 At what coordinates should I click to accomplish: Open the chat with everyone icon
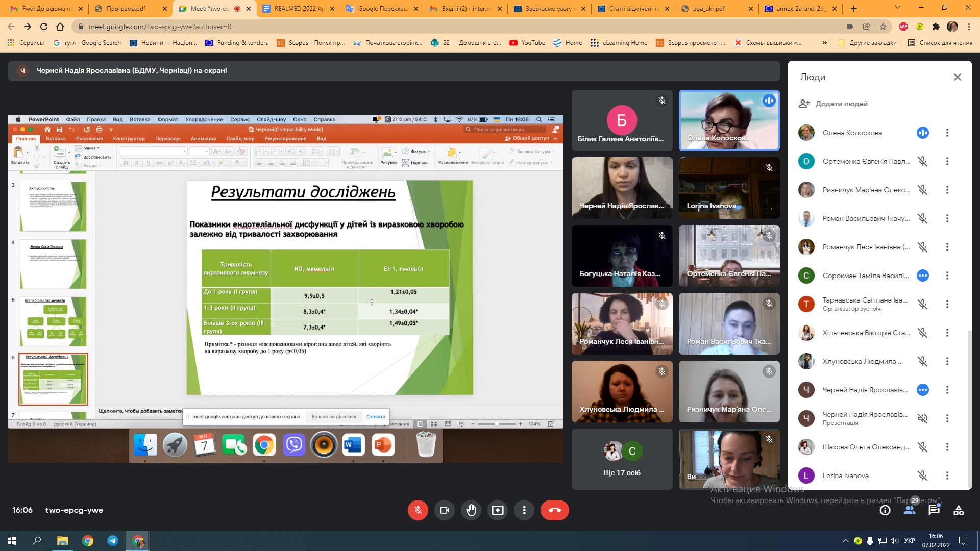[x=934, y=510]
